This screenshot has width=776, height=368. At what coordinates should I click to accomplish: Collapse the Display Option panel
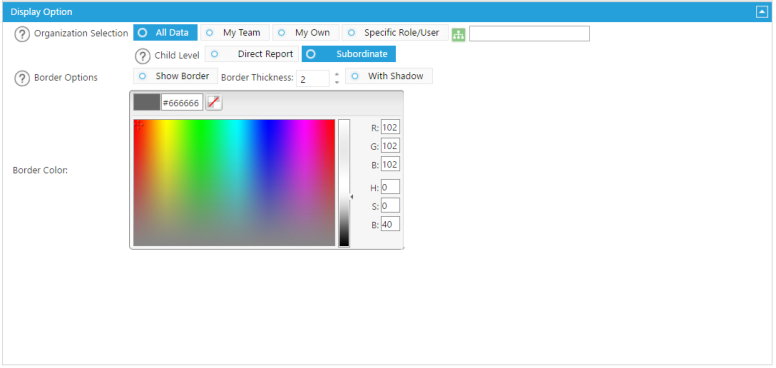click(762, 12)
